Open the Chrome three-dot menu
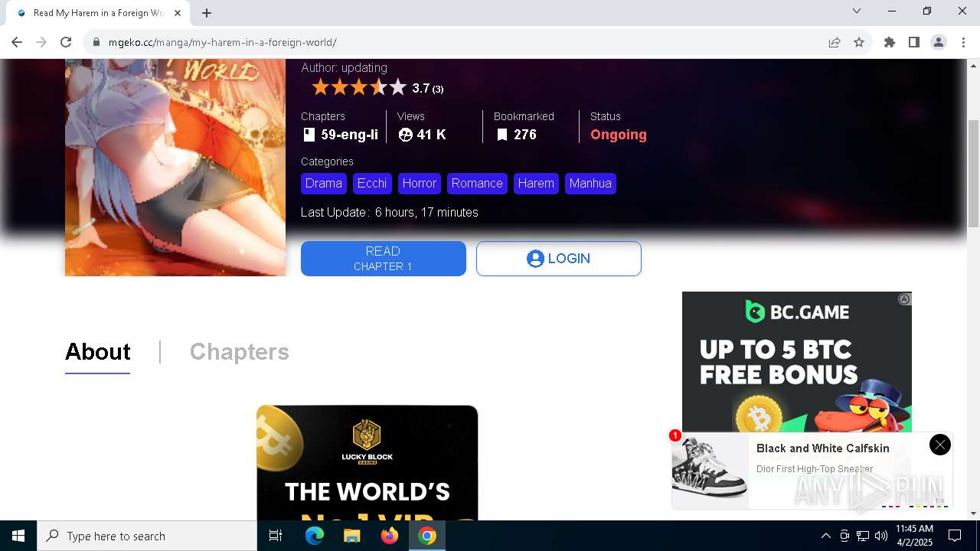Viewport: 980px width, 551px height. point(963,42)
